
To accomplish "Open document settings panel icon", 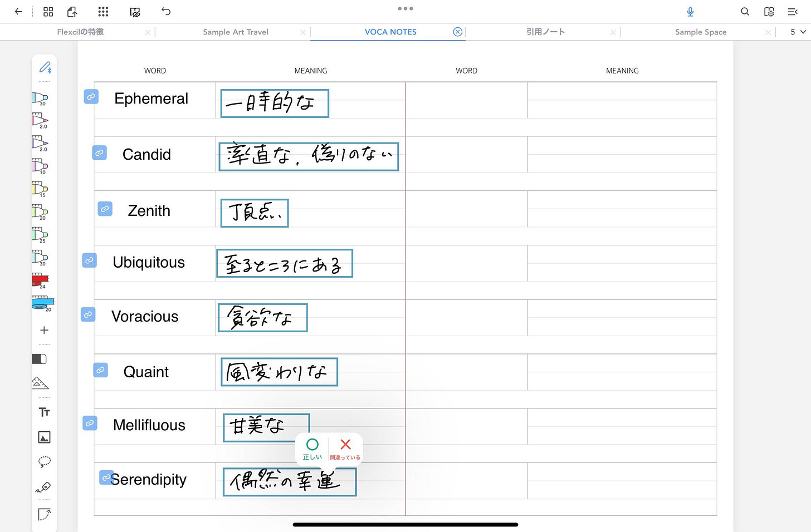I will pos(769,12).
